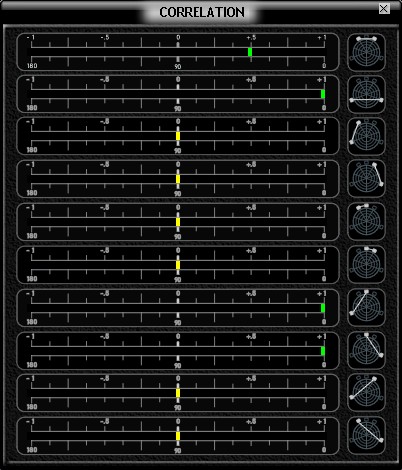
Task: Click yellow center marker in fifth correlation meter
Action: pos(178,222)
